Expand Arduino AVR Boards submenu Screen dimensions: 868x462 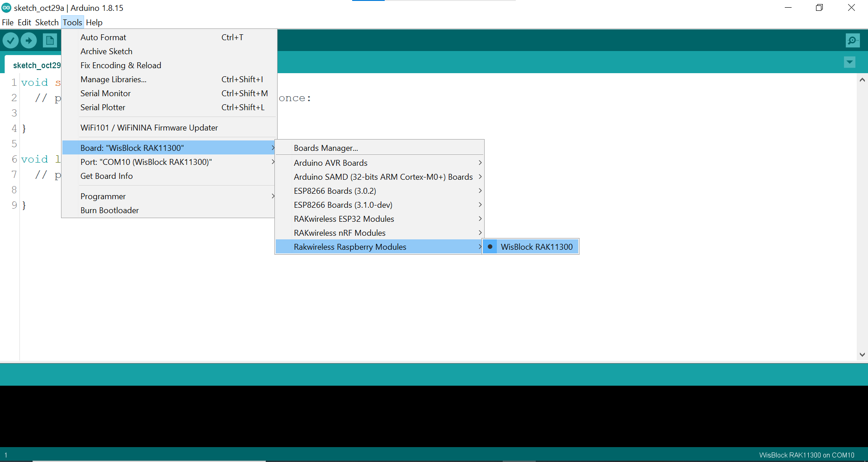click(x=379, y=163)
